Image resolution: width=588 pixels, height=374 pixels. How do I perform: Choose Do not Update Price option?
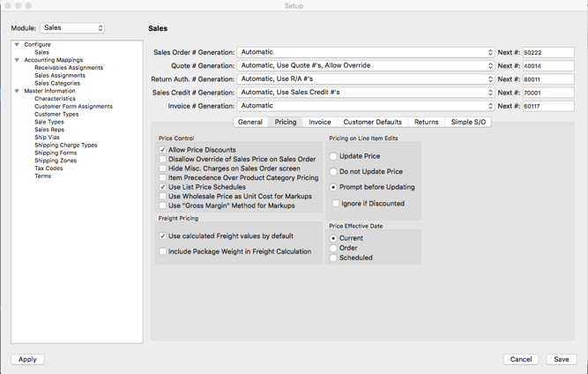click(x=333, y=171)
